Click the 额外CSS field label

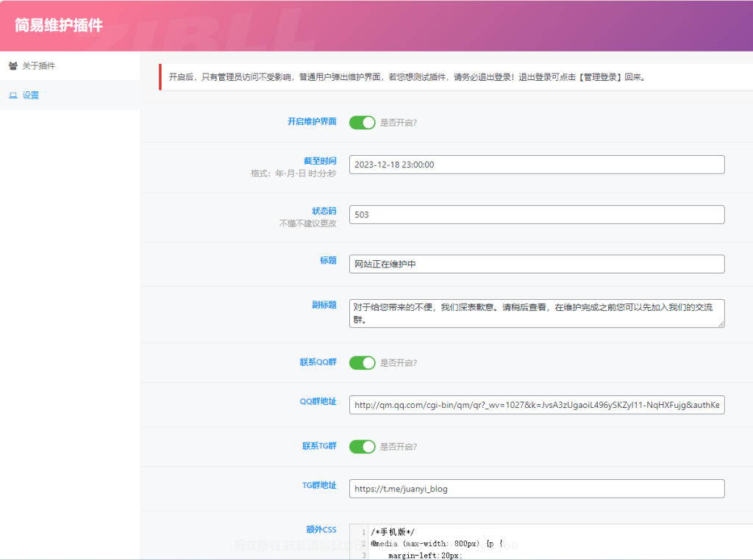click(321, 529)
